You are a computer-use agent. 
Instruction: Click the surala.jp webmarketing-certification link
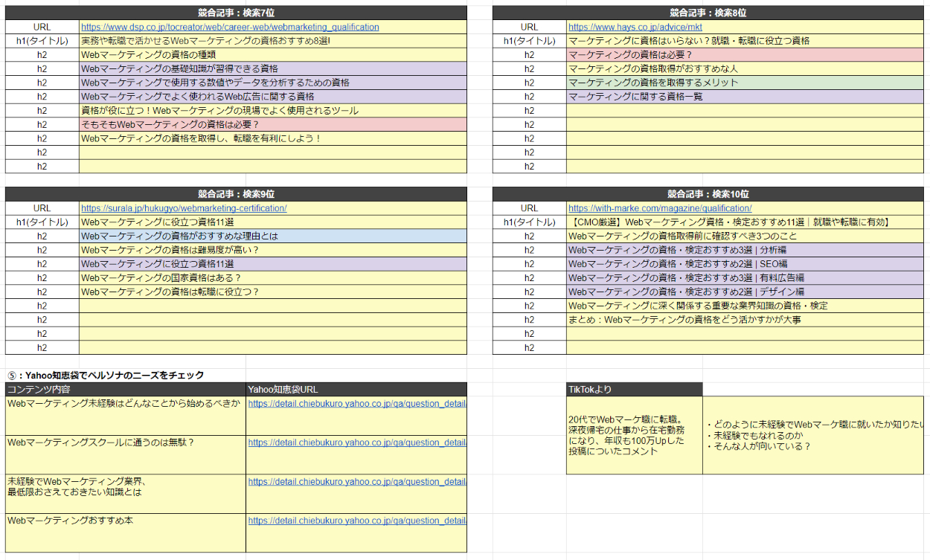(183, 208)
